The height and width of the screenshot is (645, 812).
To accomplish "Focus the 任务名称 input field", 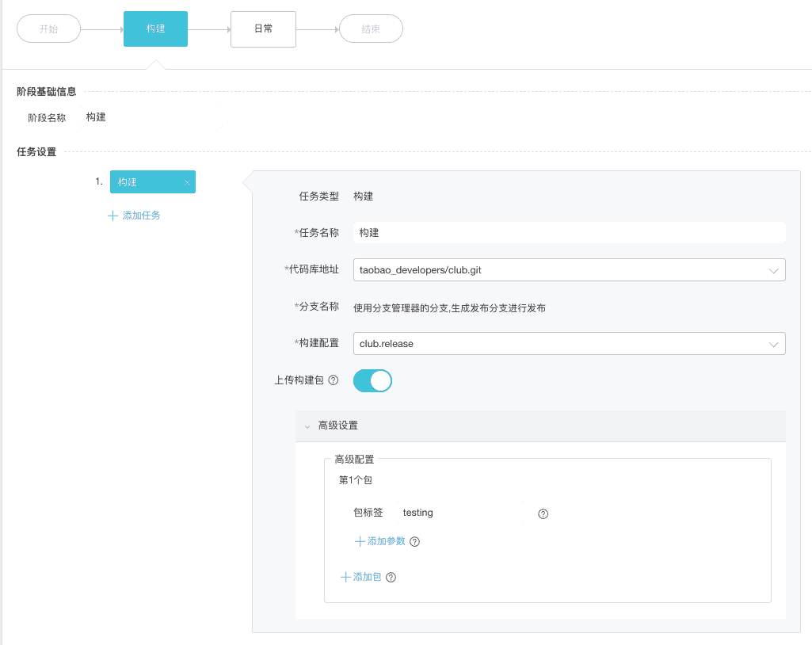I will click(x=569, y=233).
